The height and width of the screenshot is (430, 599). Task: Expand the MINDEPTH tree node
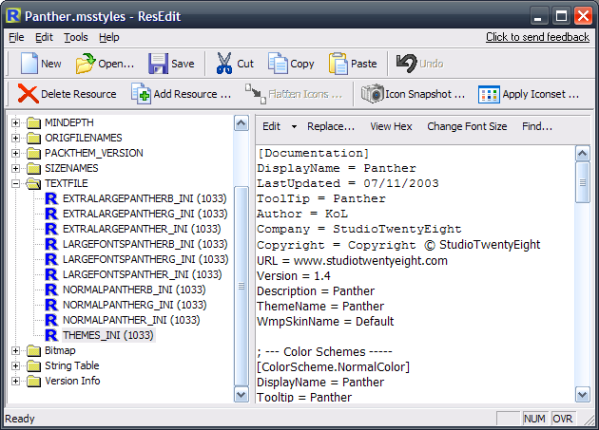coord(15,123)
